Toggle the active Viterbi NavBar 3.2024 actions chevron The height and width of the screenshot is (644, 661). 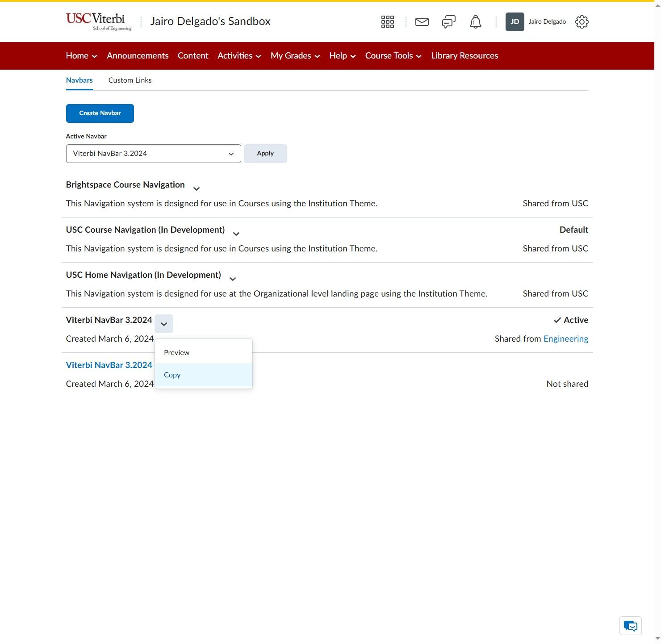(164, 324)
